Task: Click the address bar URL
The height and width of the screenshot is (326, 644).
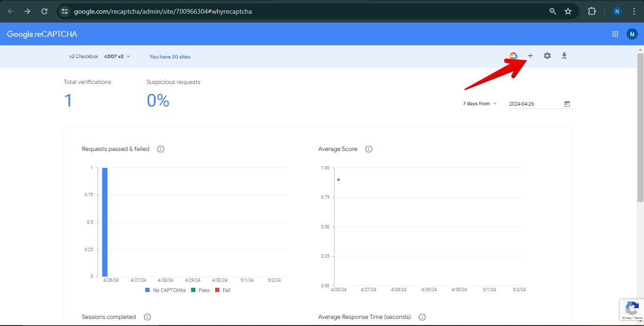Action: point(163,11)
